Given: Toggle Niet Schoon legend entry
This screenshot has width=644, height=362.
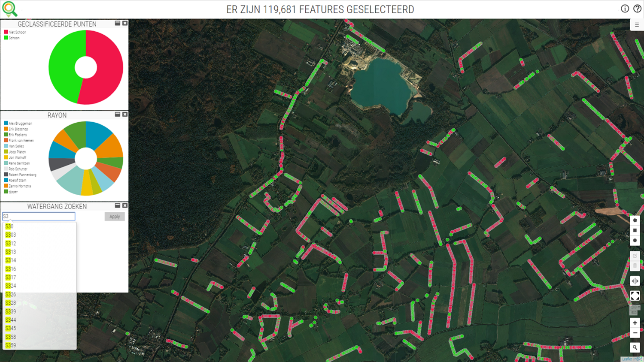Looking at the screenshot, I should (17, 32).
